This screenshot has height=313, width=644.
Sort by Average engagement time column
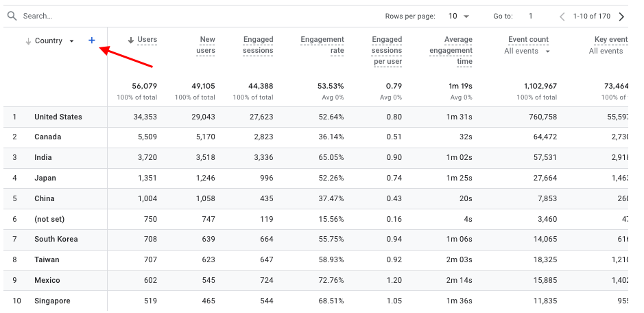(451, 51)
